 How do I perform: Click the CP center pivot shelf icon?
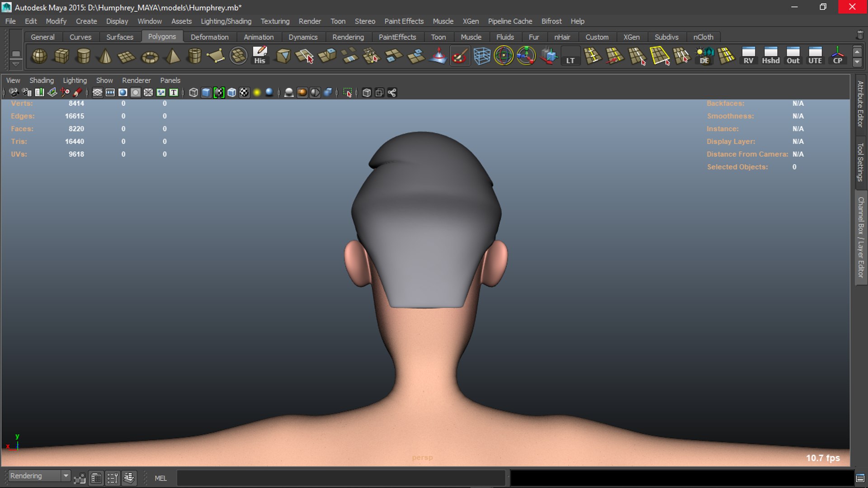click(x=837, y=56)
